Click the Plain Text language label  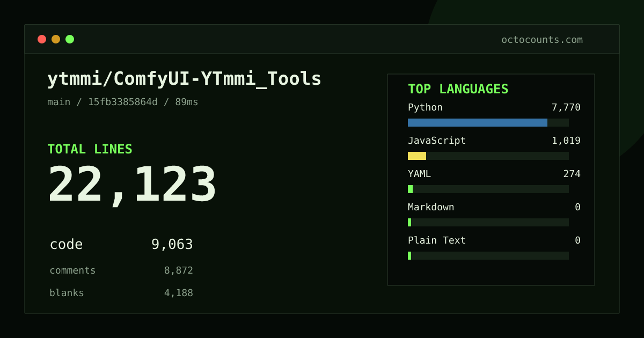click(437, 240)
